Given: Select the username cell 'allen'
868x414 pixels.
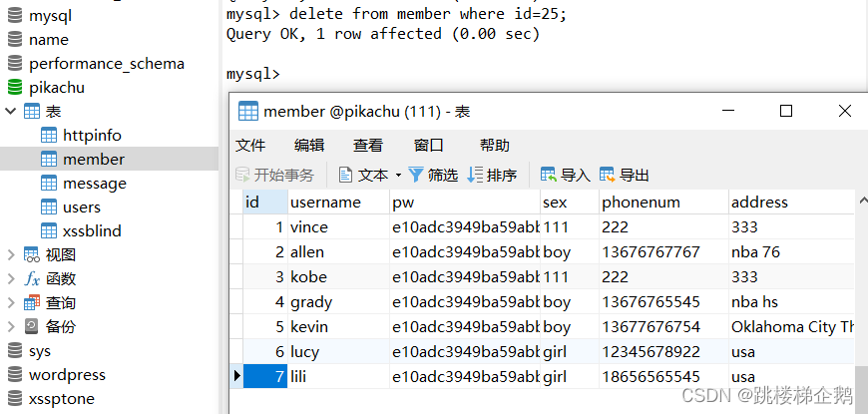Looking at the screenshot, I should point(339,252).
